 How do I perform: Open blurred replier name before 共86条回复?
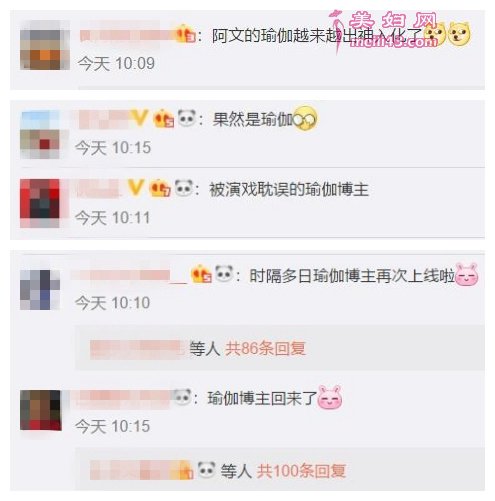coord(136,349)
